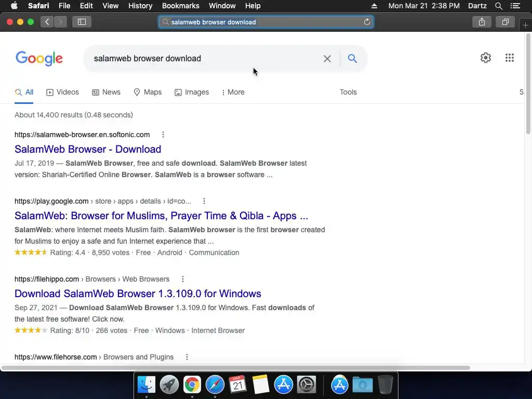Click the Dartz user name in menu bar

click(477, 6)
